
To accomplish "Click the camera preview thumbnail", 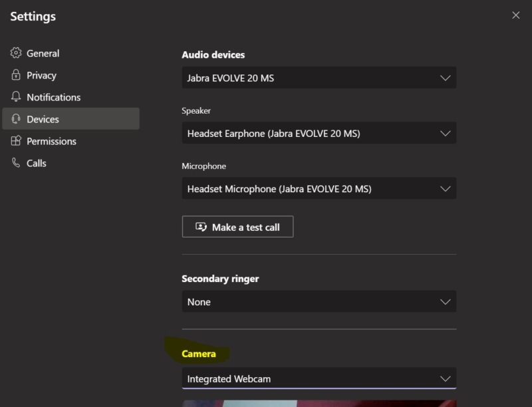I will [319, 403].
